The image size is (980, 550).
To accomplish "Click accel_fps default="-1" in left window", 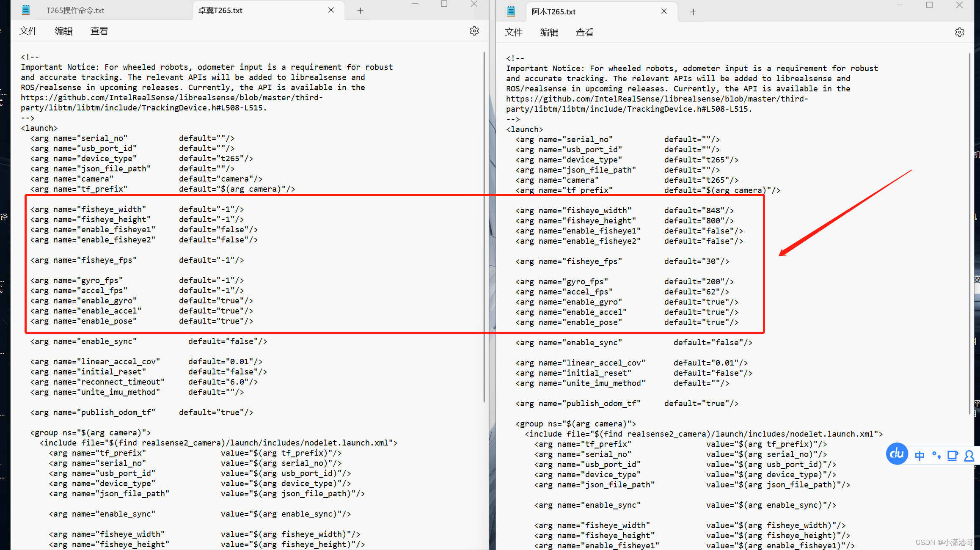I will point(211,290).
